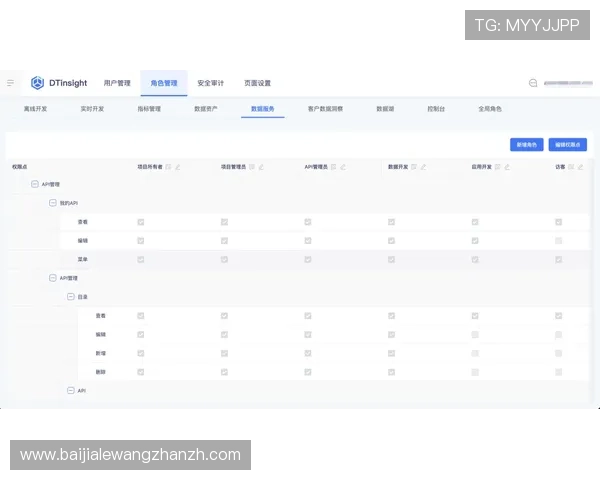Toggle 目录 删除 checkbox in 应用开发 column
The width and height of the screenshot is (600, 480).
pyautogui.click(x=475, y=371)
